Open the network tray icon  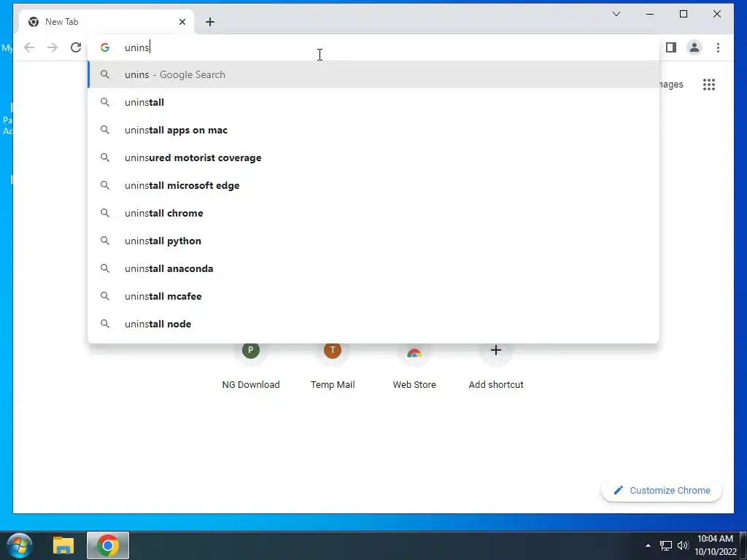[665, 545]
